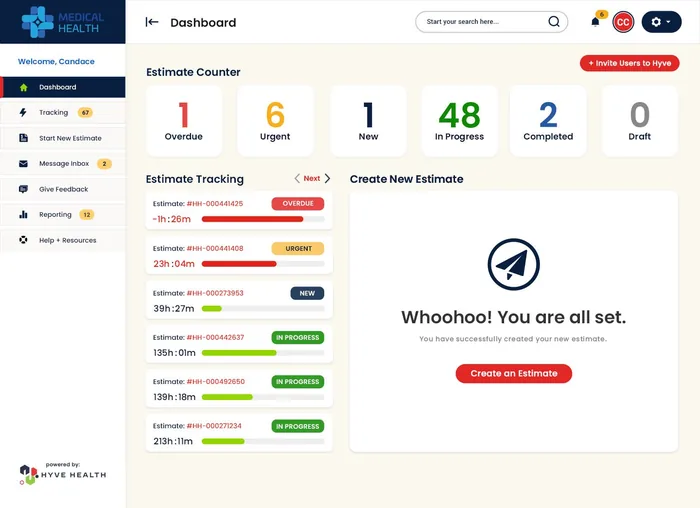Click IN PROGRESS badge for #HH-000271234
The image size is (700, 508).
(x=298, y=426)
